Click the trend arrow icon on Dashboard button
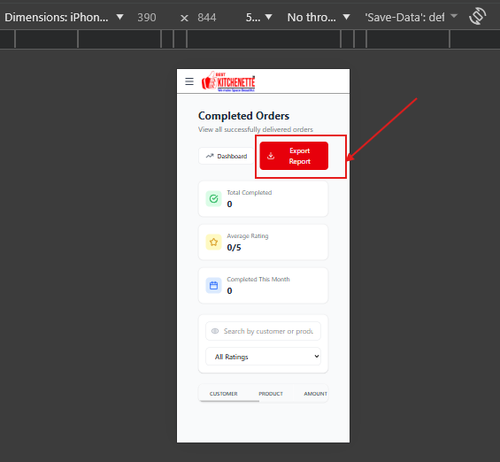The width and height of the screenshot is (500, 462). (x=210, y=156)
